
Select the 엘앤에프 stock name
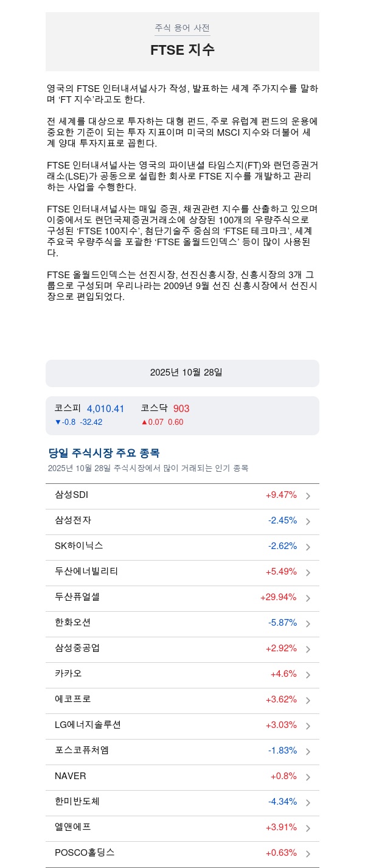[72, 827]
